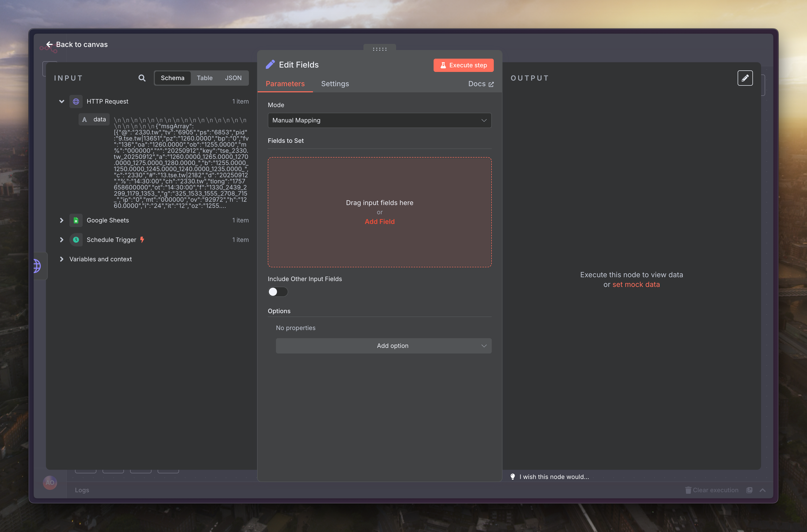This screenshot has width=807, height=532.
Task: Click the lightbulb feedback icon
Action: pos(513,477)
